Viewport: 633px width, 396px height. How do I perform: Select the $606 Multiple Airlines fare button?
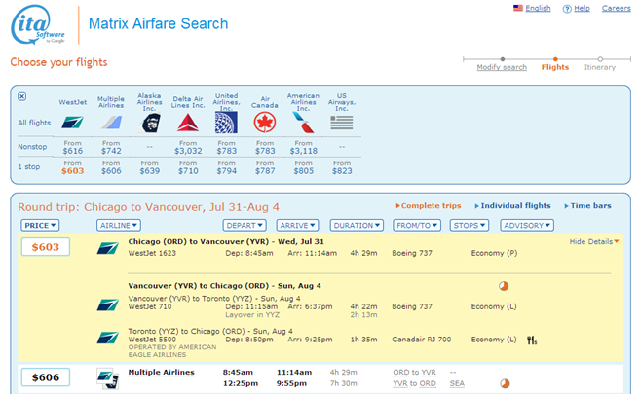point(45,377)
